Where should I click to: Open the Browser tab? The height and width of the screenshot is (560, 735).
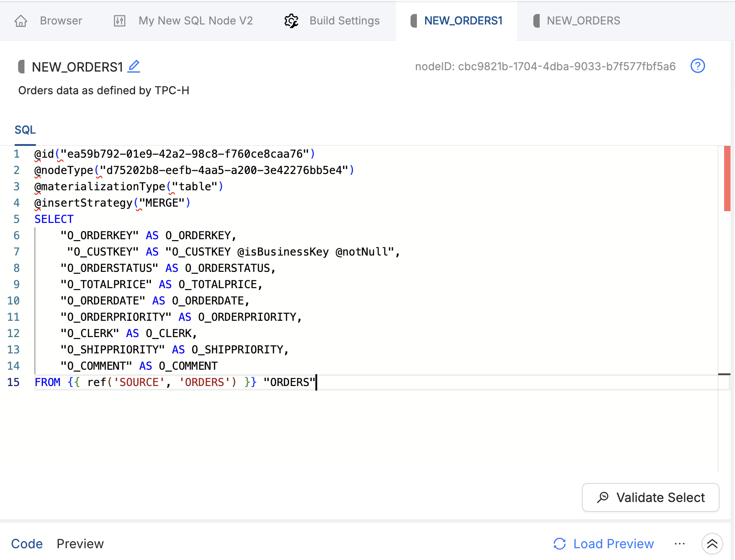coord(61,21)
